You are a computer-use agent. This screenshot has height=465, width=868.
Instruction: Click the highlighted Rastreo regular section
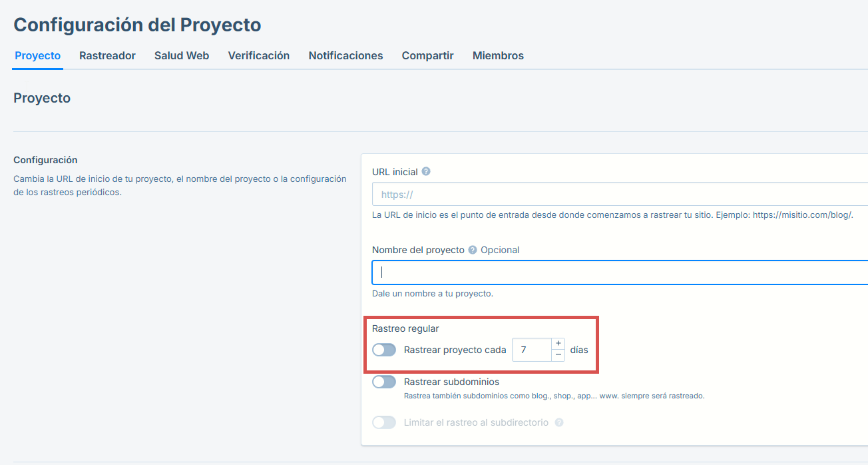[481, 344]
